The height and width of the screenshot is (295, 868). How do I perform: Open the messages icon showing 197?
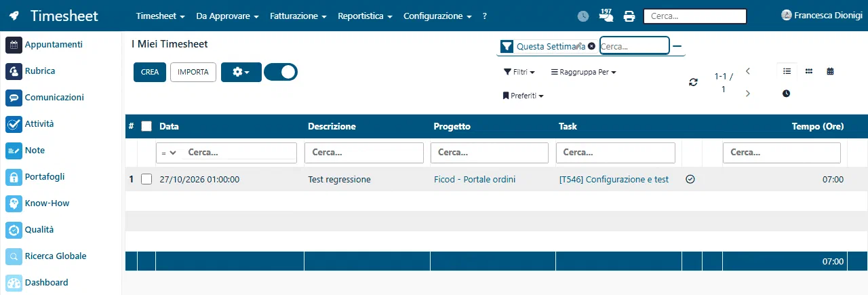[x=606, y=16]
